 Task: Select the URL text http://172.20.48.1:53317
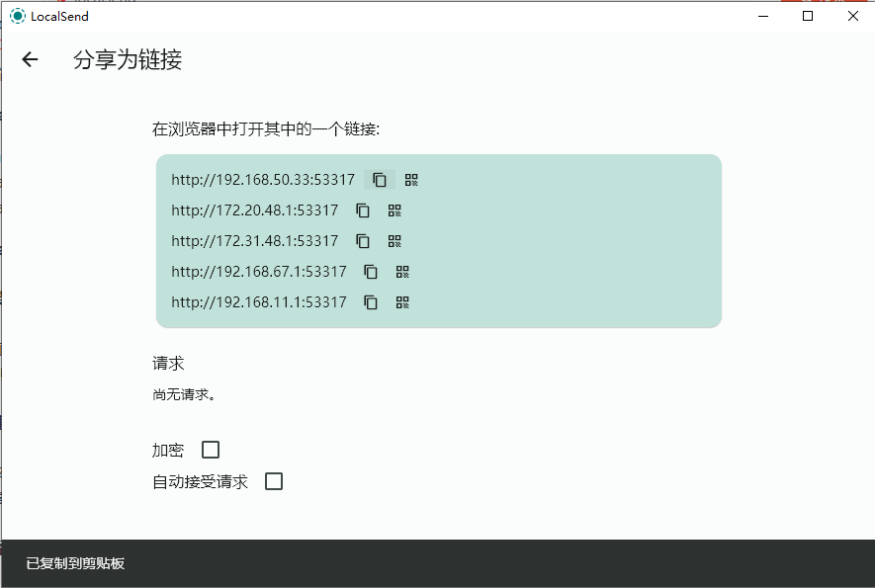[x=255, y=210]
